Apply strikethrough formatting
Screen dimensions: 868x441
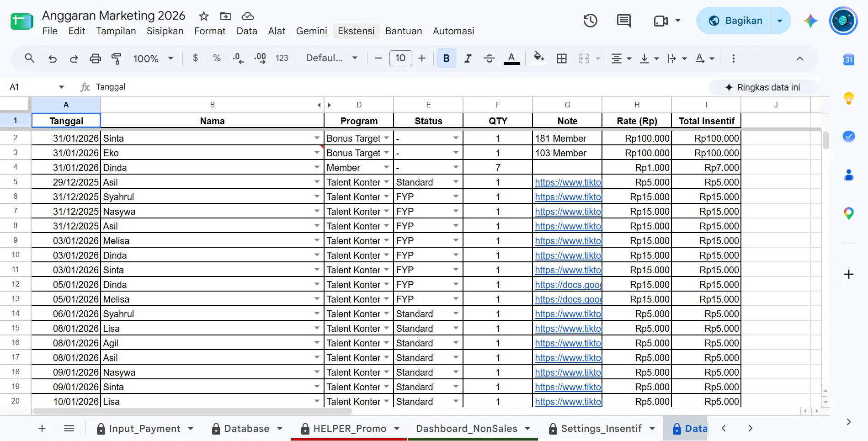click(x=489, y=58)
